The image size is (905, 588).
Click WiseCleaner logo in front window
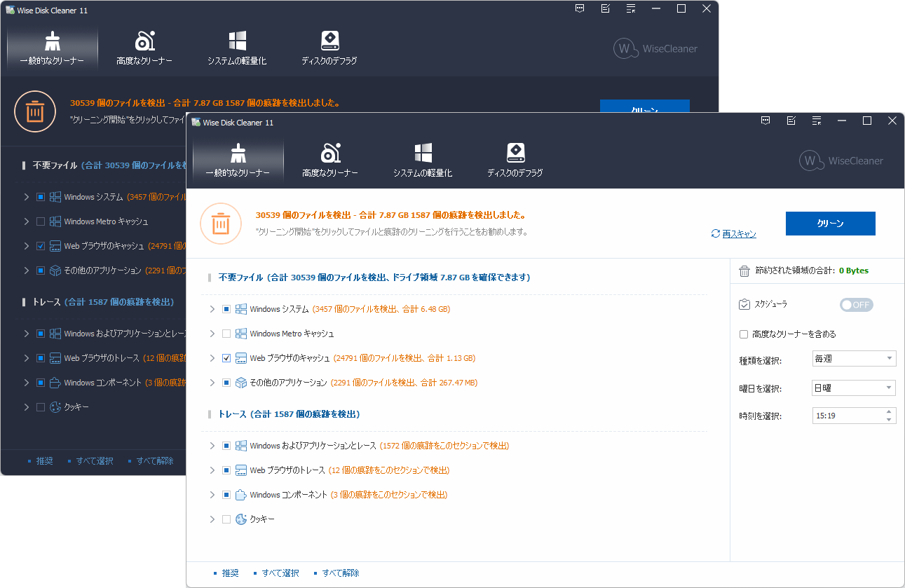coord(841,160)
